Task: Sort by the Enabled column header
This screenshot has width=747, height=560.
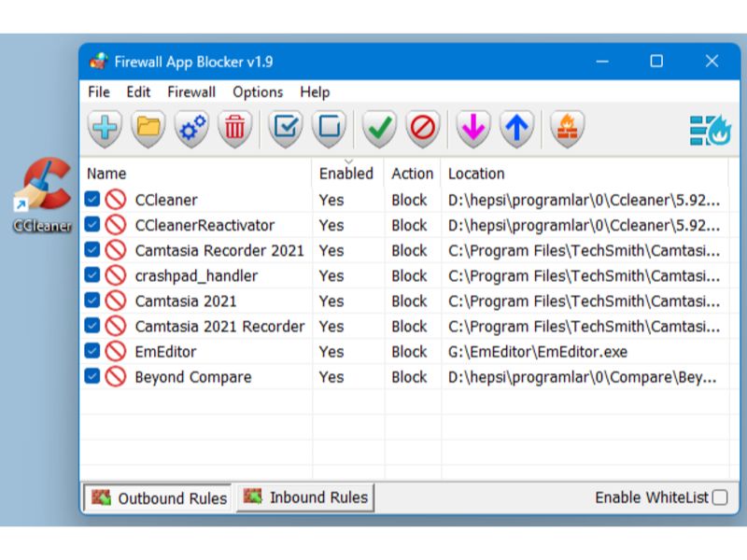Action: [x=348, y=174]
